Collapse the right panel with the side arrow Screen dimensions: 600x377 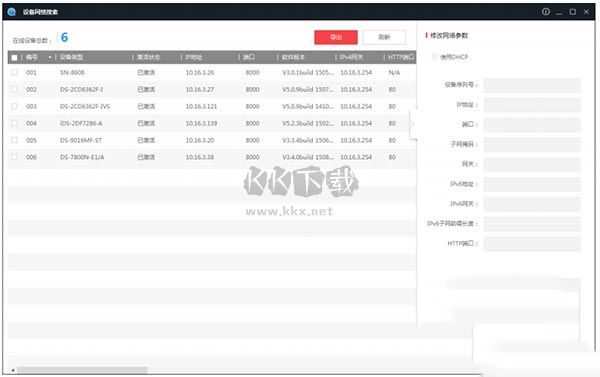(413, 124)
